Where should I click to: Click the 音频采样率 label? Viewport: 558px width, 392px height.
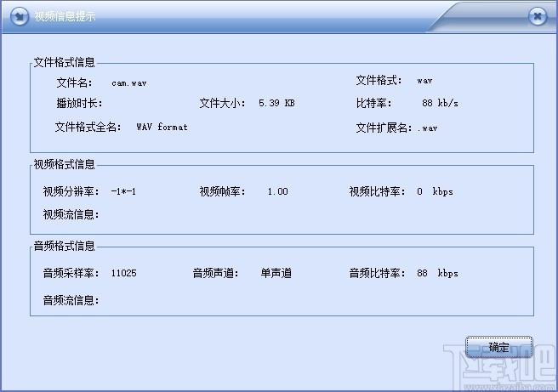pyautogui.click(x=71, y=273)
